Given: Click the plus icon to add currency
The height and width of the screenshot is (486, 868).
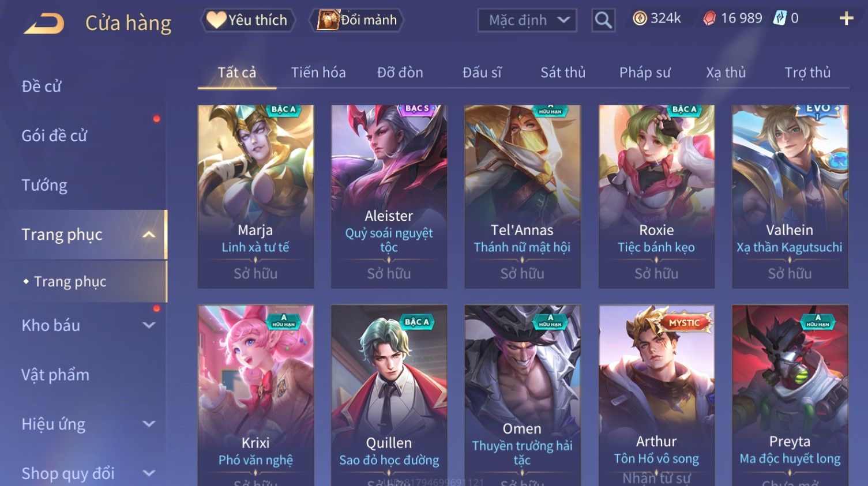Looking at the screenshot, I should (x=846, y=19).
